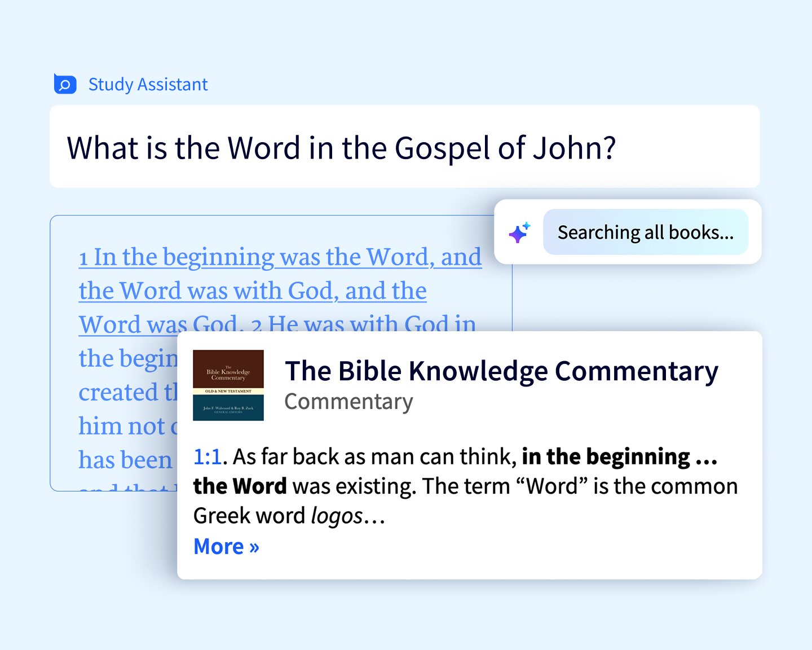812x650 pixels.
Task: Click the bold "the Word" in commentary excerpt
Action: 240,486
